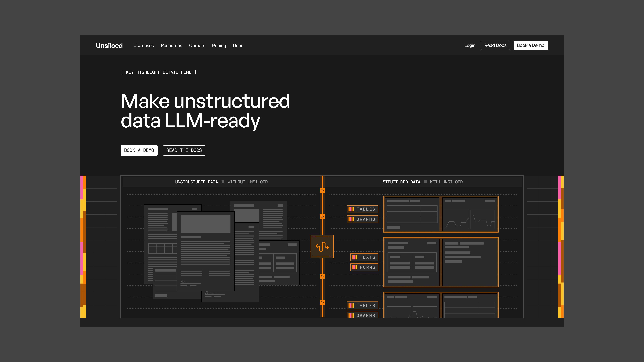Click the Unsiloed logo
The width and height of the screenshot is (644, 362).
tap(109, 45)
